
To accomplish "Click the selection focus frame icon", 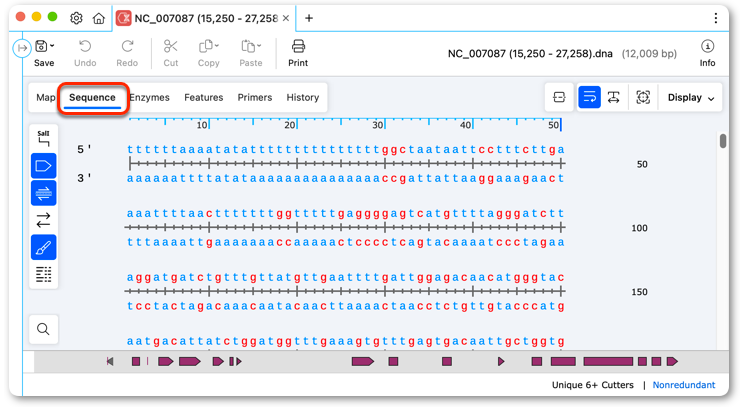I will pos(643,97).
